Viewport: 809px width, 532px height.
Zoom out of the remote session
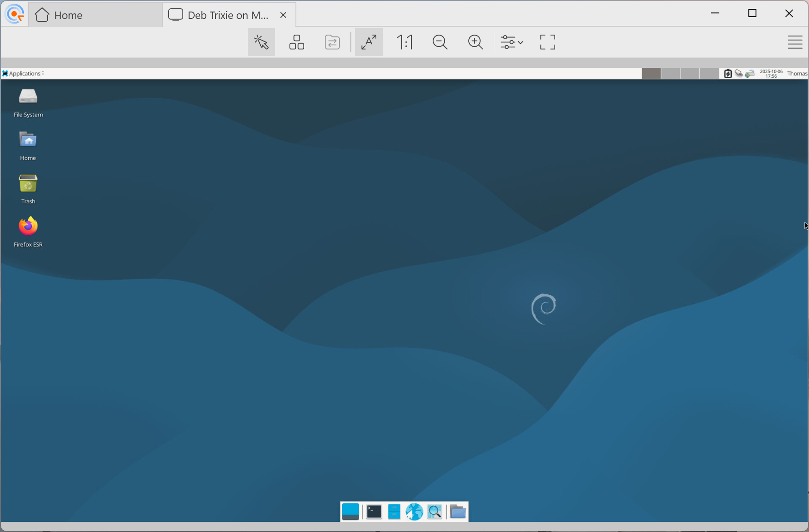[440, 42]
